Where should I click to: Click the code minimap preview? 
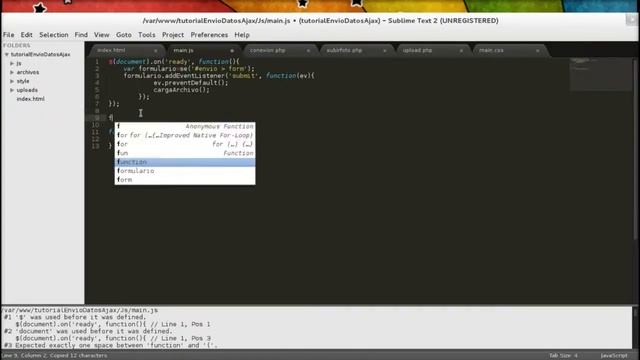(x=600, y=74)
